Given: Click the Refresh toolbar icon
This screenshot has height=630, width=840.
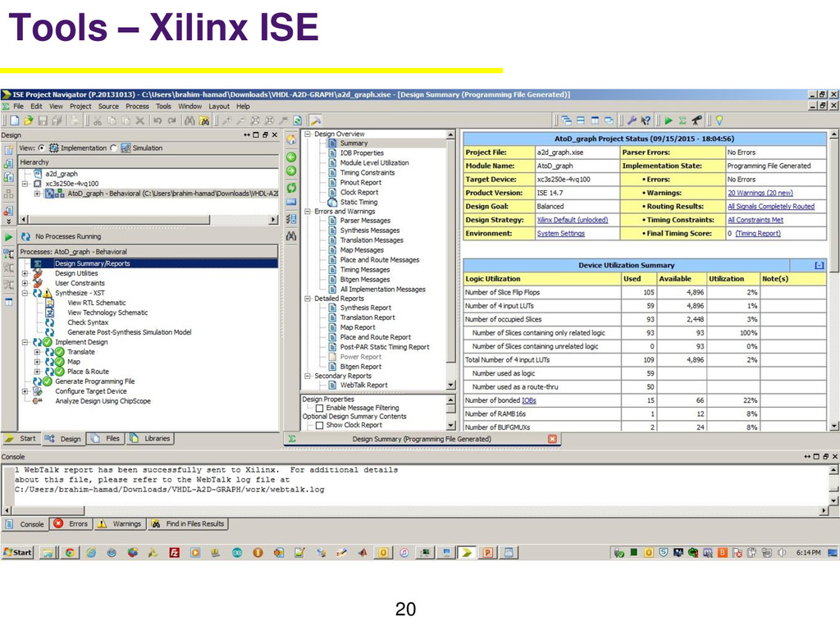Looking at the screenshot, I should tap(297, 121).
